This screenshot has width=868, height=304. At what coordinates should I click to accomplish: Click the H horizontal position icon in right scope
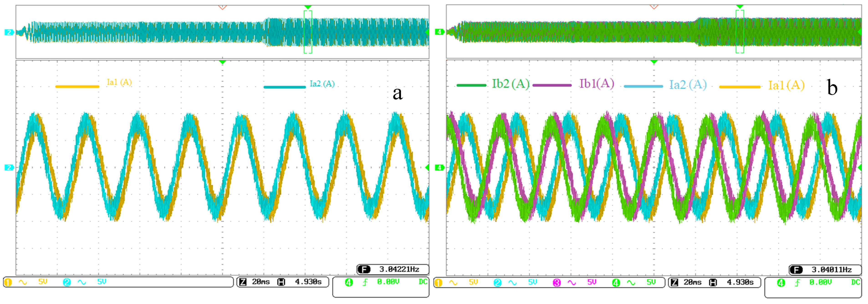coord(713,282)
